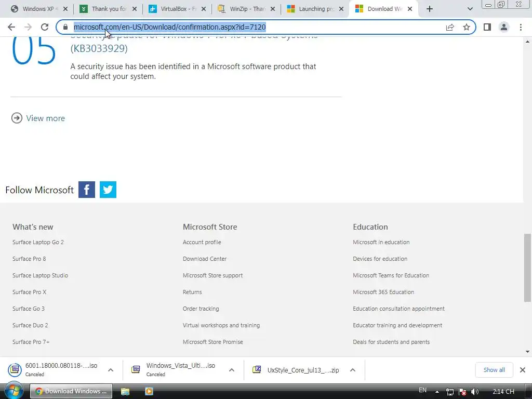
Task: Open Windows Media Player from taskbar
Action: click(x=149, y=391)
